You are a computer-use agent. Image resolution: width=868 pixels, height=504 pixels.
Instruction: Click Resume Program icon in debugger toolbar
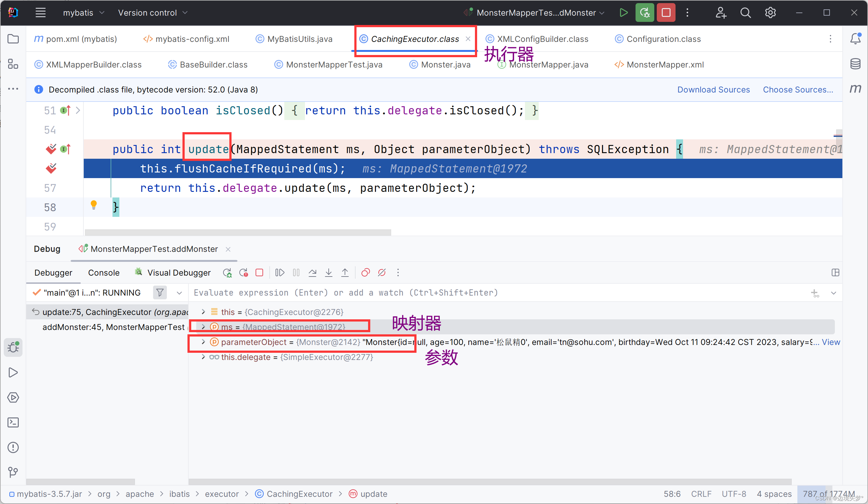[280, 273]
